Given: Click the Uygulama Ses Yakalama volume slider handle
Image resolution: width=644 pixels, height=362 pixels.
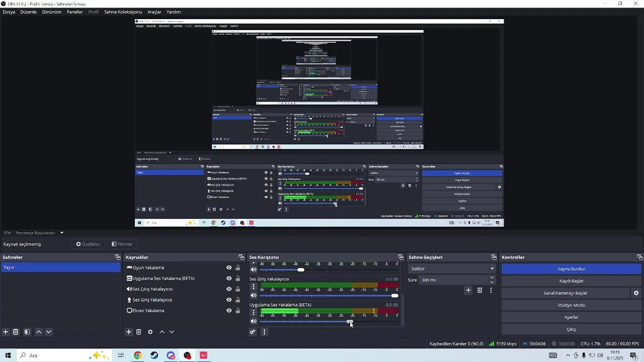Looking at the screenshot, I should coord(349,321).
